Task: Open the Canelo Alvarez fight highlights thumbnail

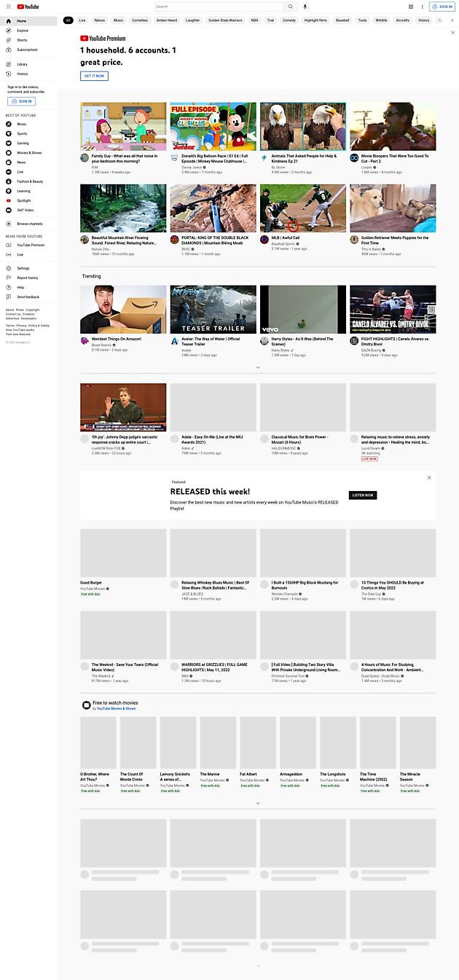Action: [393, 309]
